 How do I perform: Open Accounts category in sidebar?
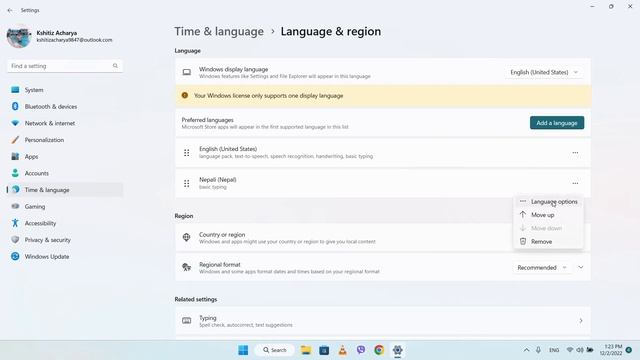64,173
